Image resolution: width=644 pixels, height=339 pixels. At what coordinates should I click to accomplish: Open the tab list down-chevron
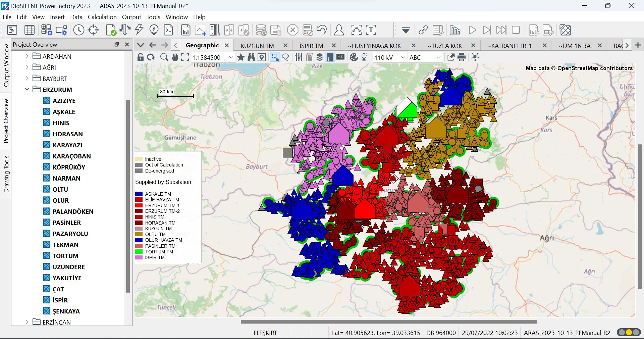[141, 45]
